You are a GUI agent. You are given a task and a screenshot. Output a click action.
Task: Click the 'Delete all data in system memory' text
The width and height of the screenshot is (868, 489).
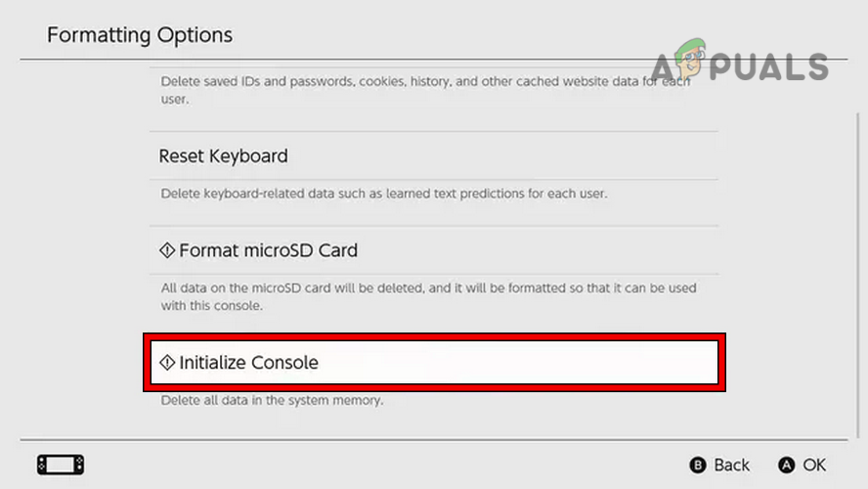(272, 400)
